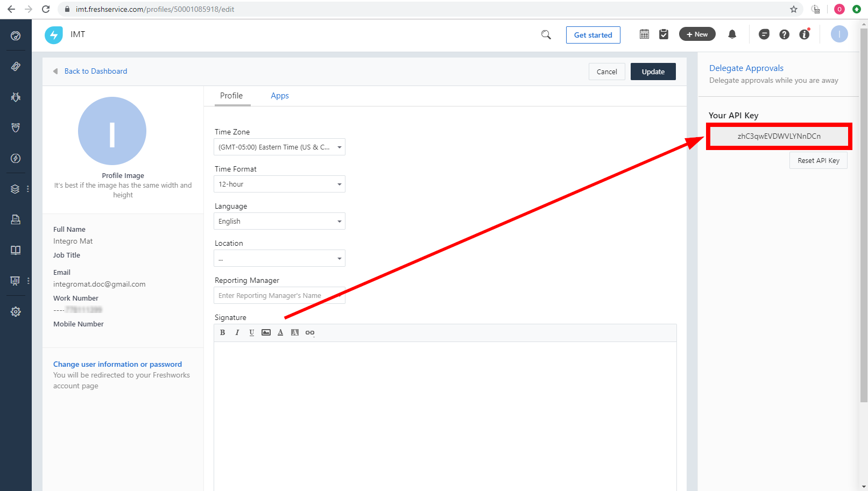Open the help question mark icon

[784, 34]
